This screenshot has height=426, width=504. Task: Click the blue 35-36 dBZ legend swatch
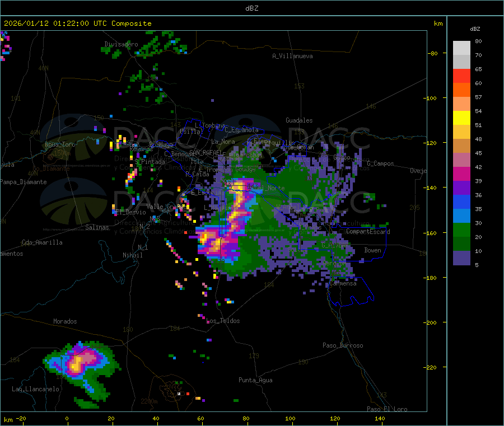pos(461,202)
